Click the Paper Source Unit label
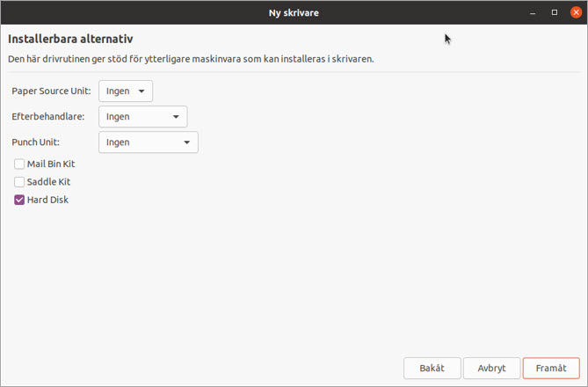This screenshot has width=588, height=387. coord(51,91)
